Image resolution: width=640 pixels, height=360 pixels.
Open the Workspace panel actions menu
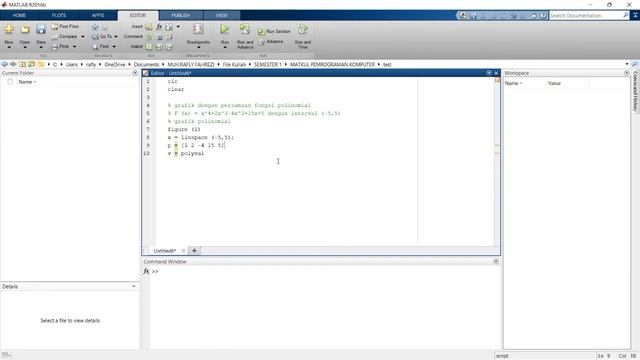(x=627, y=73)
